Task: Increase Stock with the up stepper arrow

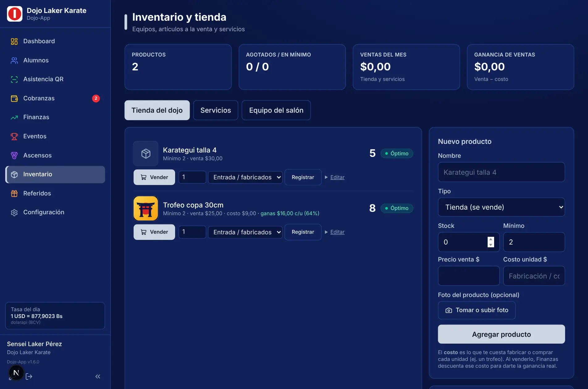Action: (491, 240)
